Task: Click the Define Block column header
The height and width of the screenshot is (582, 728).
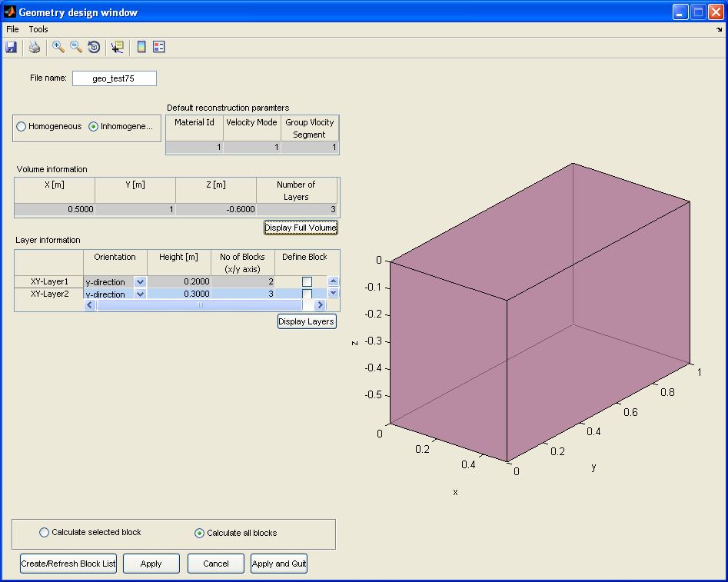Action: [x=305, y=263]
